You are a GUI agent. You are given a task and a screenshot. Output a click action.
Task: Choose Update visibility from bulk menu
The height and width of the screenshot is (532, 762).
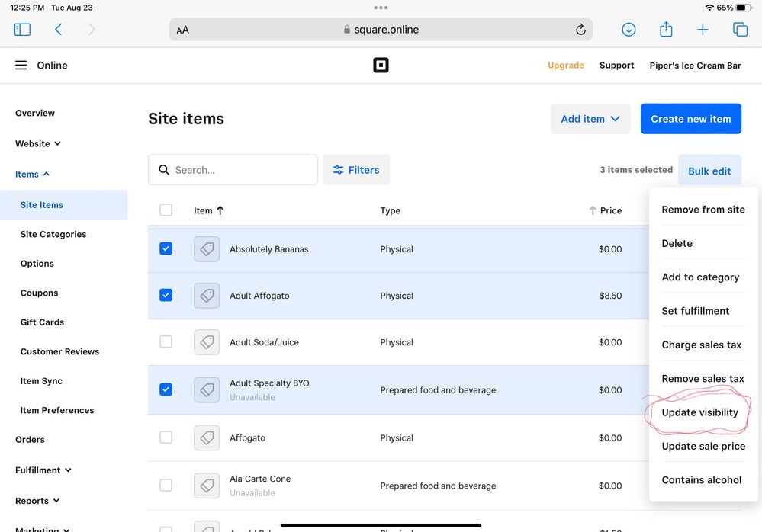tap(699, 412)
